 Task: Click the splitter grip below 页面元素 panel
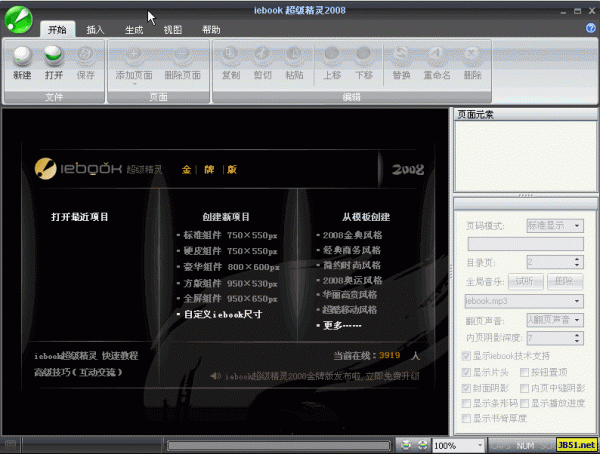coord(525,195)
